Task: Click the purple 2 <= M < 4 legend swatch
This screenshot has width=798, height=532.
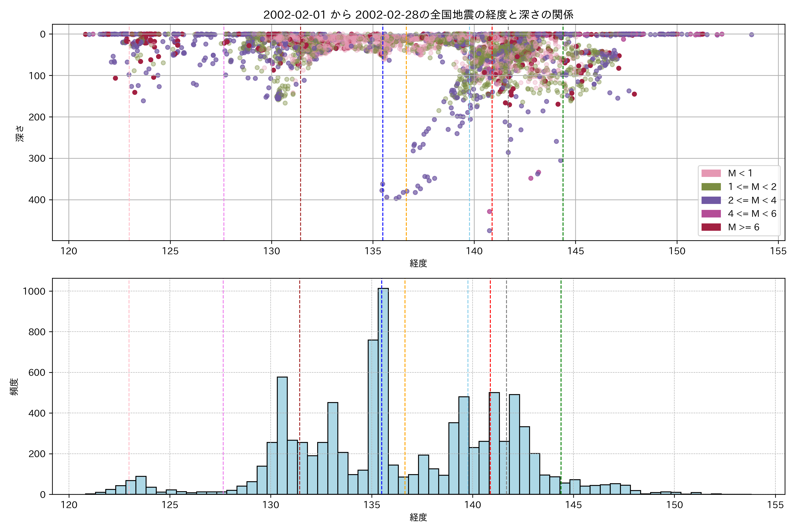Action: coord(711,200)
